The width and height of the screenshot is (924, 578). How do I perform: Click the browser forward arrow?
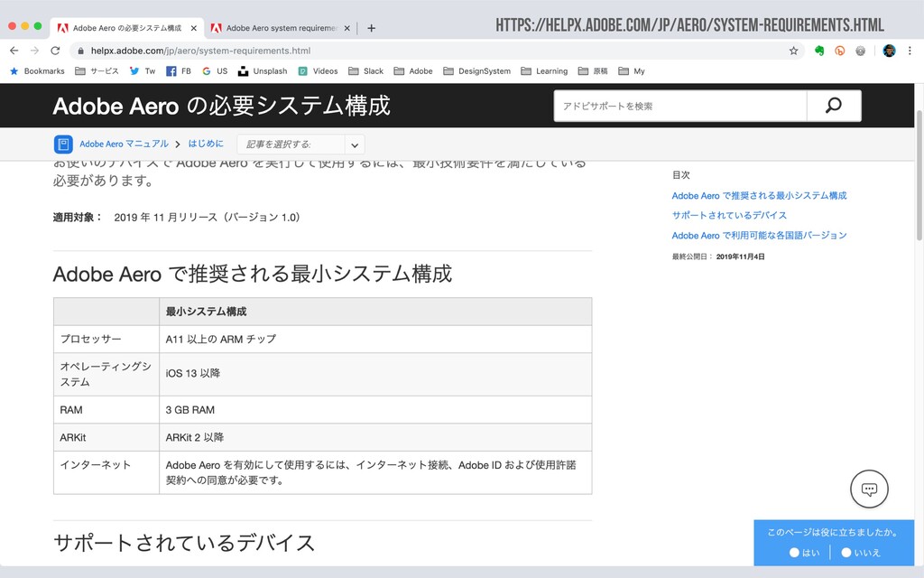[35, 51]
